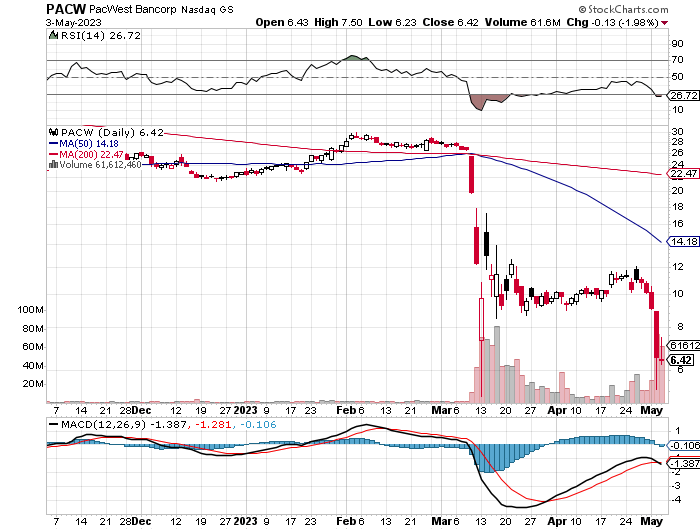Click the black MACD line marker in the legend
This screenshot has height=530, width=700.
click(x=54, y=425)
